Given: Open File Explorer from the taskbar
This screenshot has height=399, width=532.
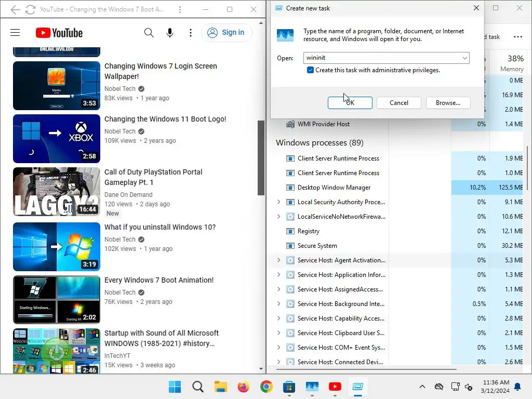Looking at the screenshot, I should (x=220, y=387).
